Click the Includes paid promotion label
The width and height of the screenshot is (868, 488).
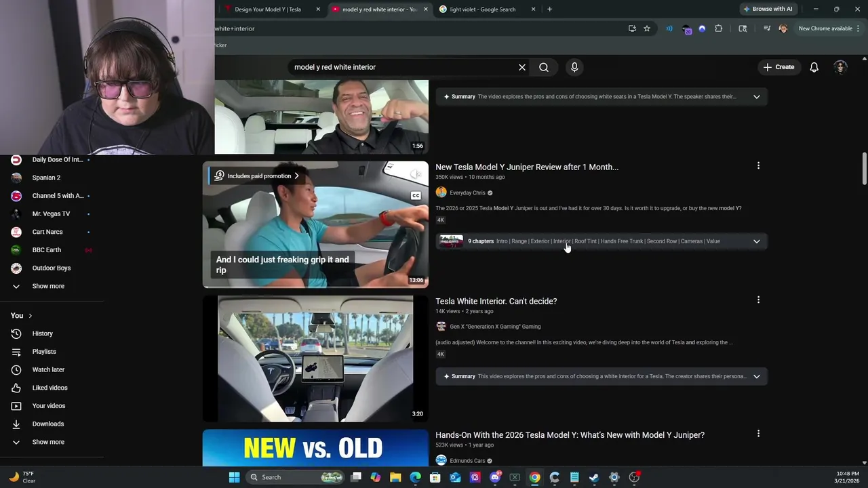pos(258,176)
